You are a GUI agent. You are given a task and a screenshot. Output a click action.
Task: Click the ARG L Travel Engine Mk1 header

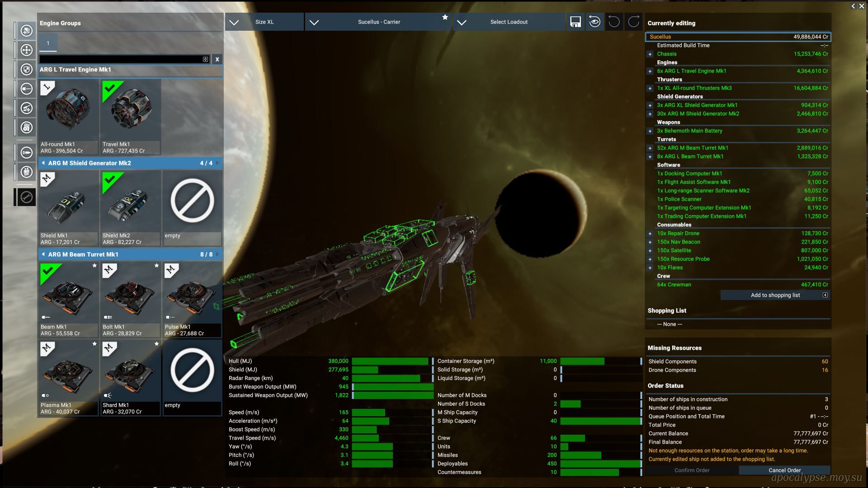[130, 70]
